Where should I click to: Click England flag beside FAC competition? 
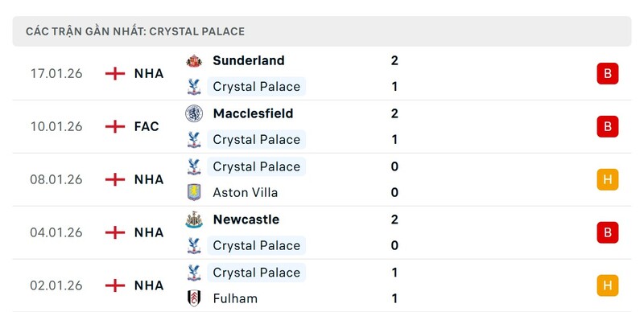coord(115,126)
